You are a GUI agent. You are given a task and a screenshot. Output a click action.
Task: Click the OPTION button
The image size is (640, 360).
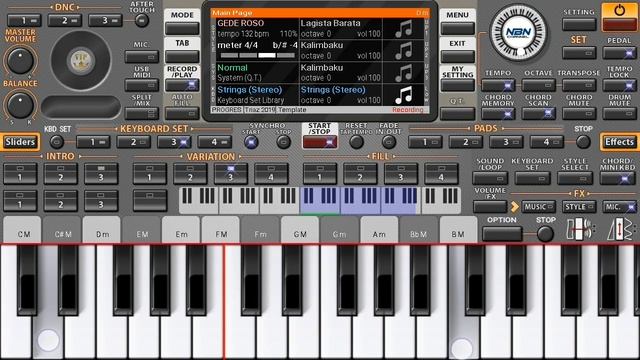(502, 234)
